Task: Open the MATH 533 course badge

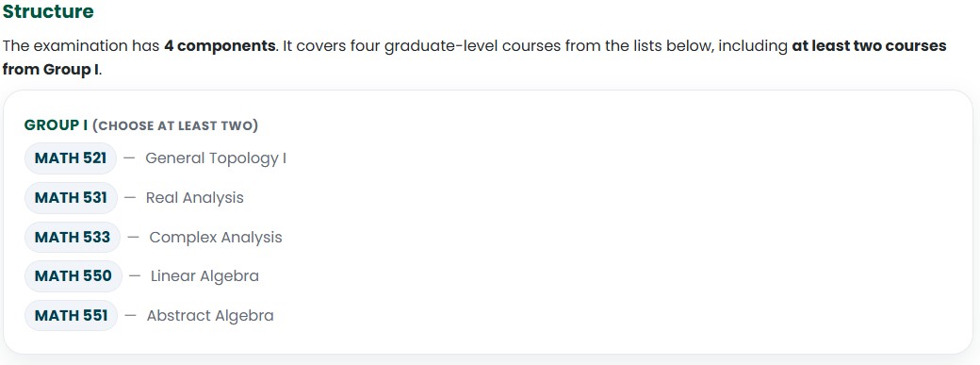Action: pos(73,238)
